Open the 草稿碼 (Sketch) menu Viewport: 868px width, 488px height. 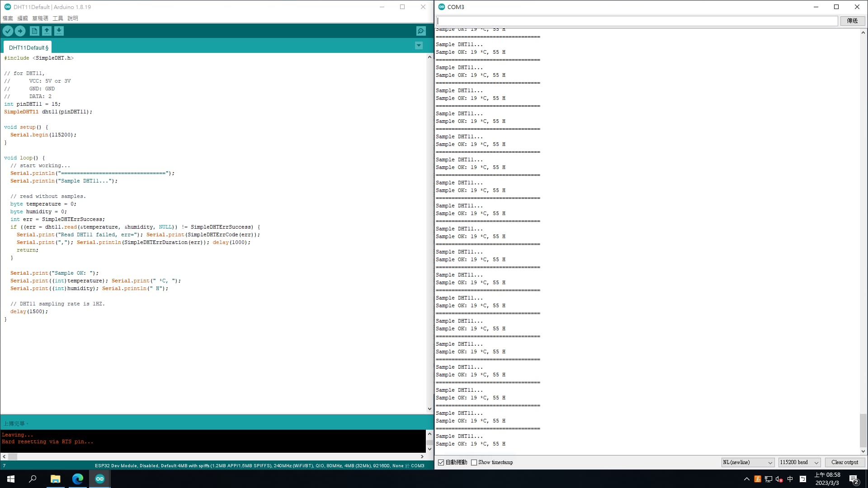coord(40,19)
